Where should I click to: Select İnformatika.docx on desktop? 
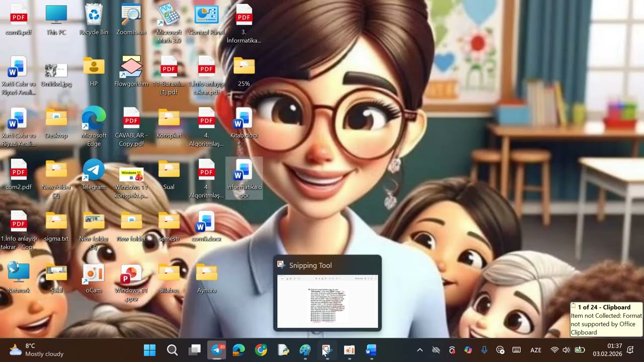(x=244, y=178)
